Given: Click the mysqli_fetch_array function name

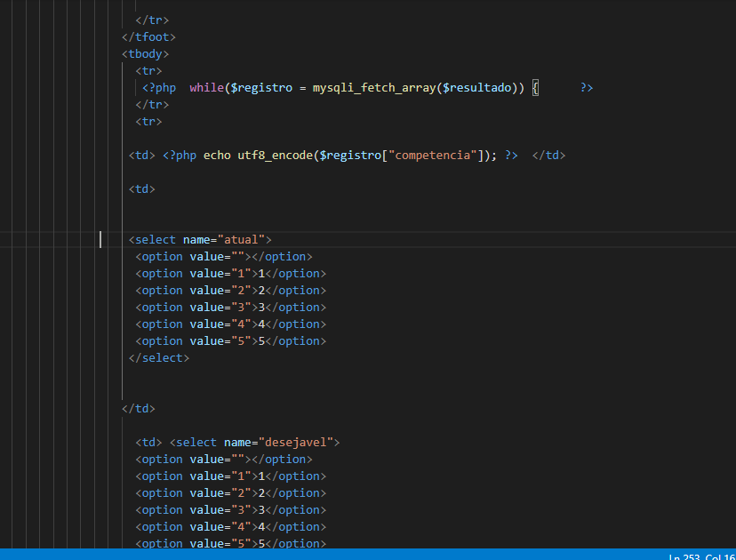Looking at the screenshot, I should coord(374,88).
